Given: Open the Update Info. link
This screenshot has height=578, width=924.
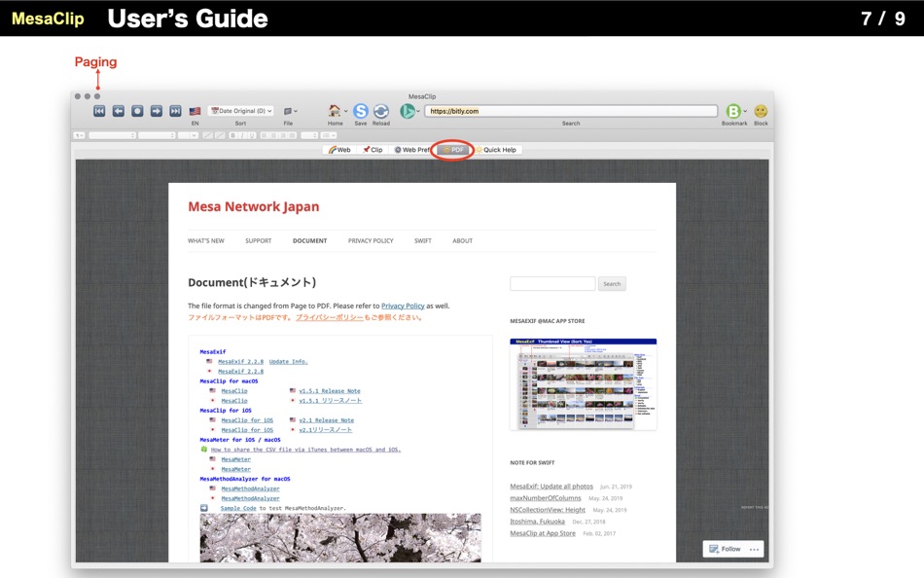Looking at the screenshot, I should (288, 362).
